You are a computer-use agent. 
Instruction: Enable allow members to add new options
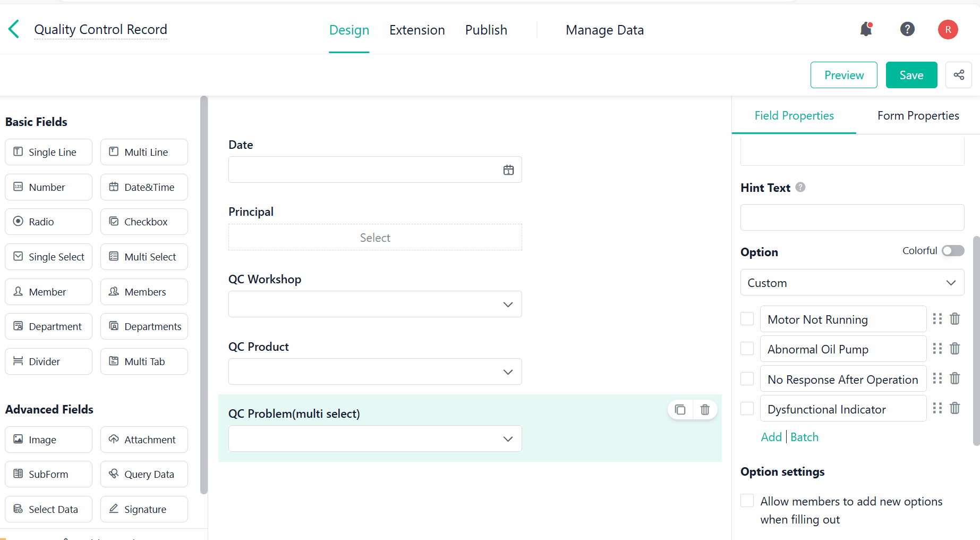pos(747,501)
